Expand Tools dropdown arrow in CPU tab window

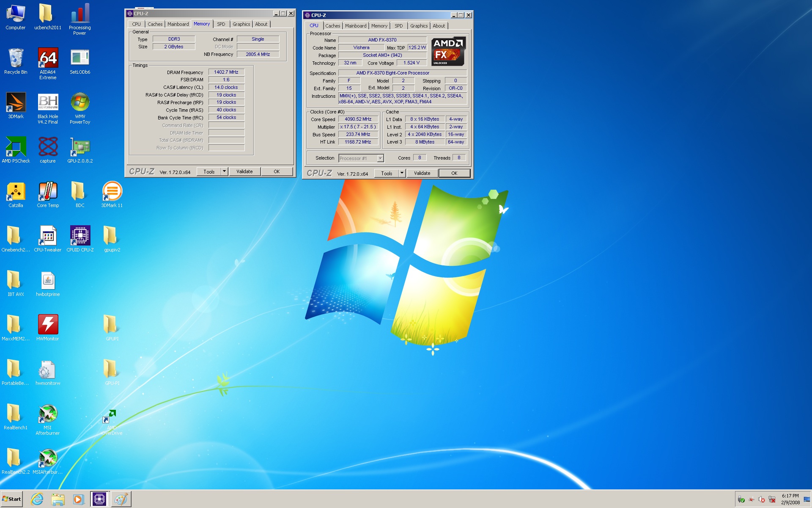pyautogui.click(x=402, y=173)
